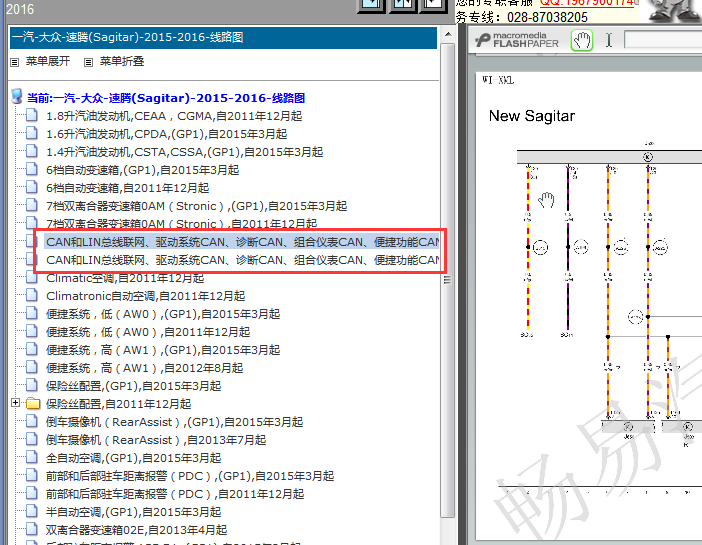This screenshot has width=702, height=545.
Task: Select the FlashPaper hand pan tool
Action: 582,40
